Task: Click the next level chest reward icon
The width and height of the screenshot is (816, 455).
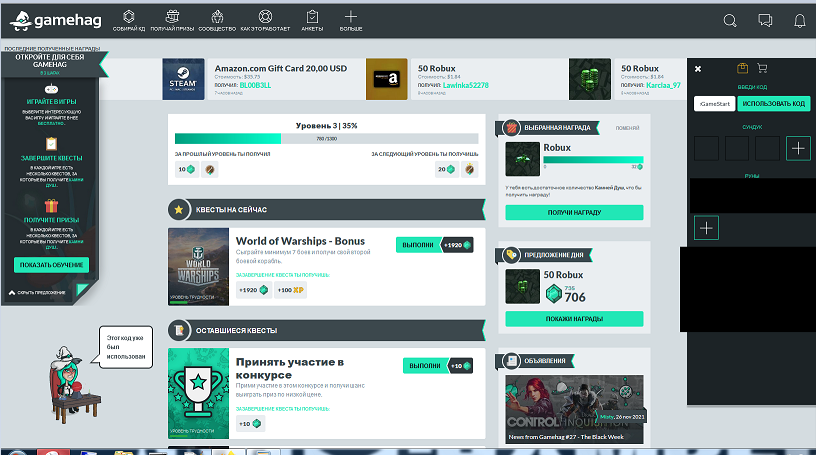Action: pos(469,169)
